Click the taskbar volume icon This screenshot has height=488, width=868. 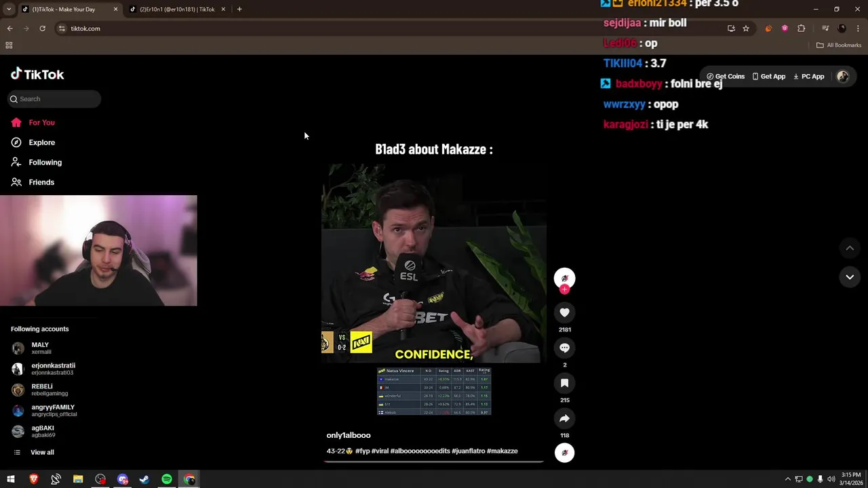click(831, 479)
